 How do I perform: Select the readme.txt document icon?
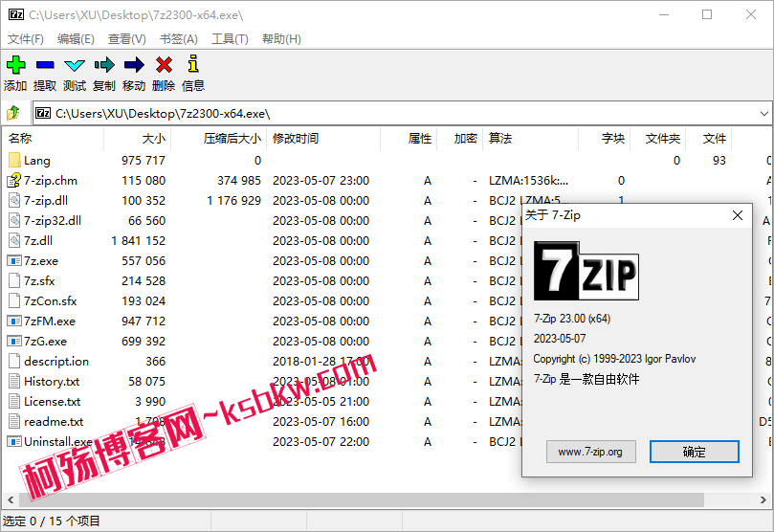coord(14,421)
